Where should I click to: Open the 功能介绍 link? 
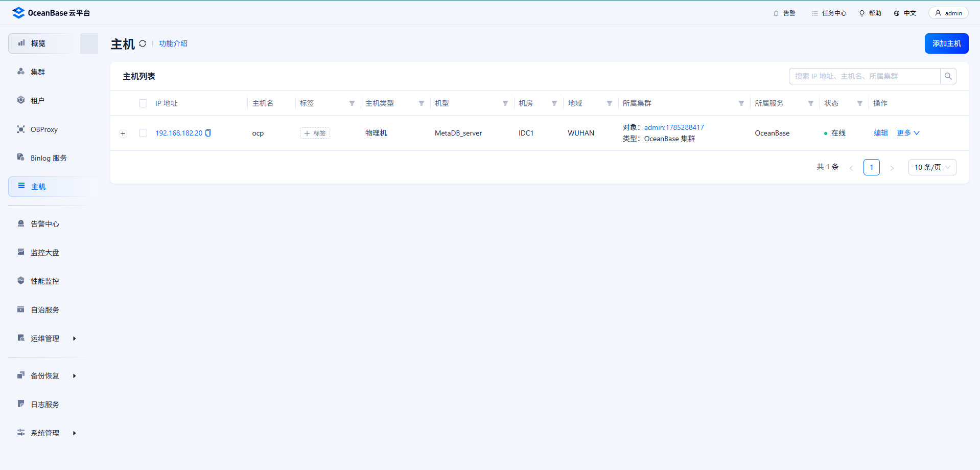173,43
